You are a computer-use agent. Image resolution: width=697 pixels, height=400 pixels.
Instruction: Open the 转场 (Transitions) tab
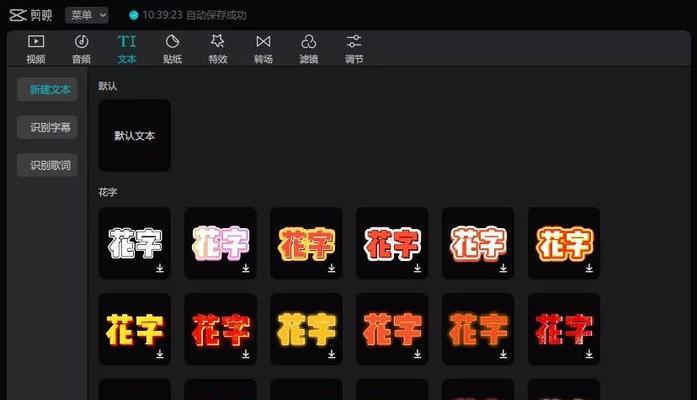[263, 49]
